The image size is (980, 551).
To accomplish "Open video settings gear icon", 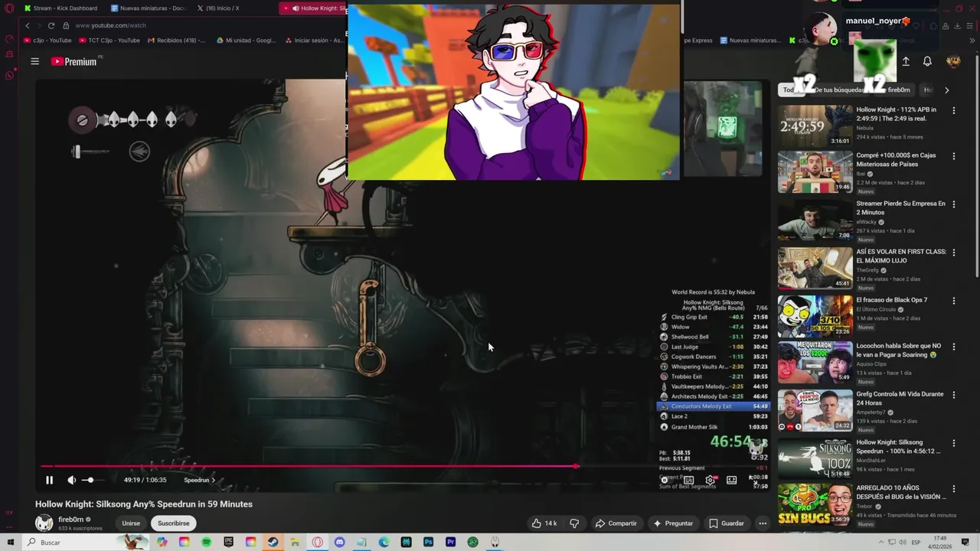I will point(710,480).
